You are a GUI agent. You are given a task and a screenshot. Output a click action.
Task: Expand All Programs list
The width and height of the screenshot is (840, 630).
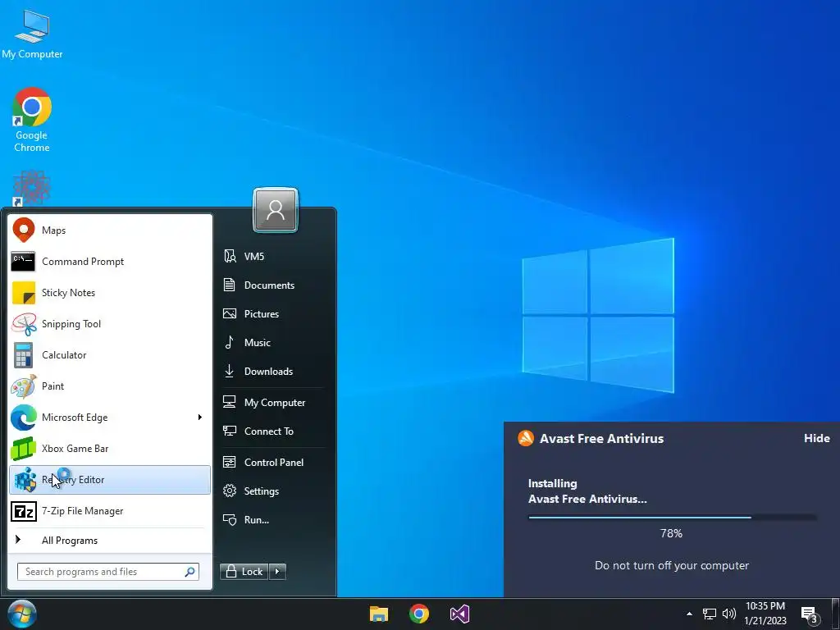click(x=110, y=540)
